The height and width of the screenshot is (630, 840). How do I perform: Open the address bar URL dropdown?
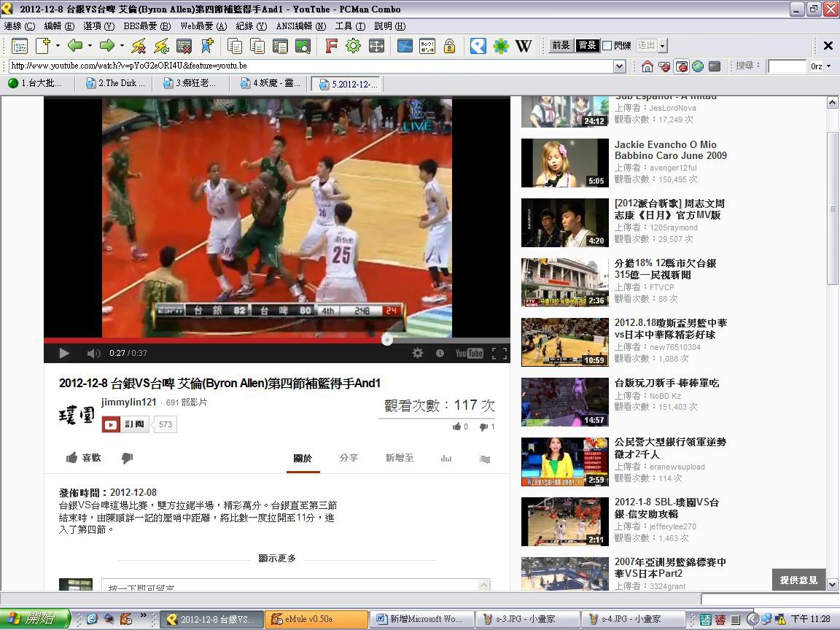(x=619, y=66)
